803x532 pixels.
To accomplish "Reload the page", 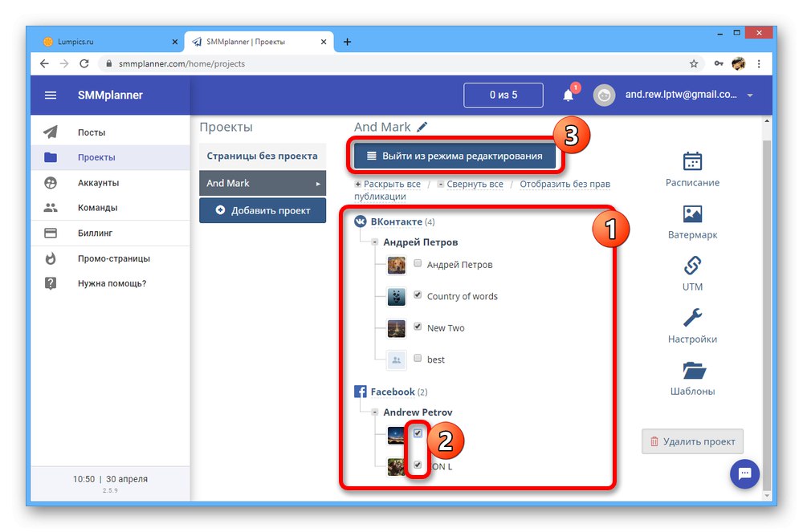I will click(84, 63).
